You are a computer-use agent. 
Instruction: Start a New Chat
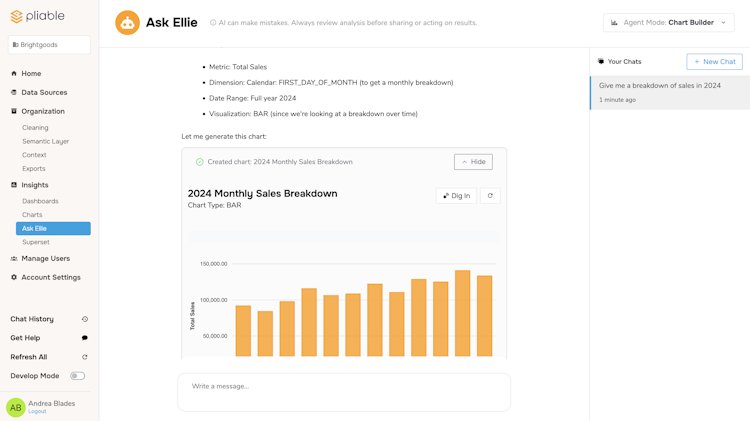pos(714,62)
